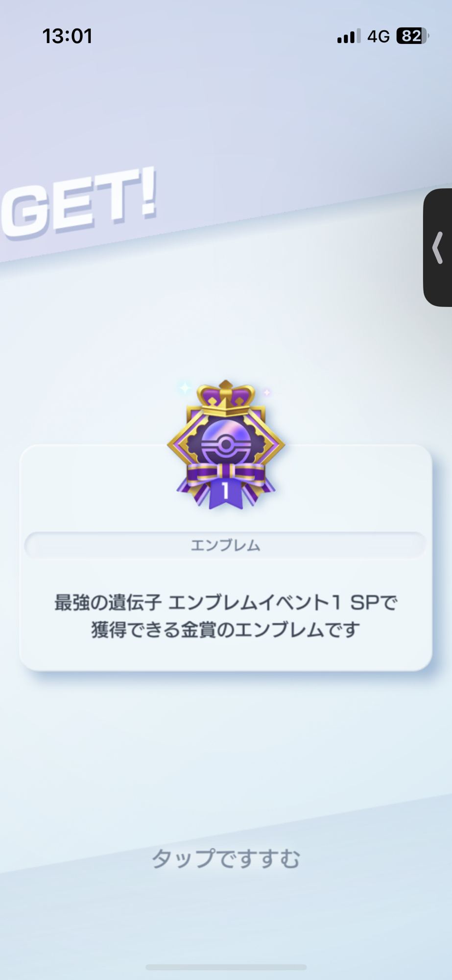Tap the cellular signal bars icon

349,36
